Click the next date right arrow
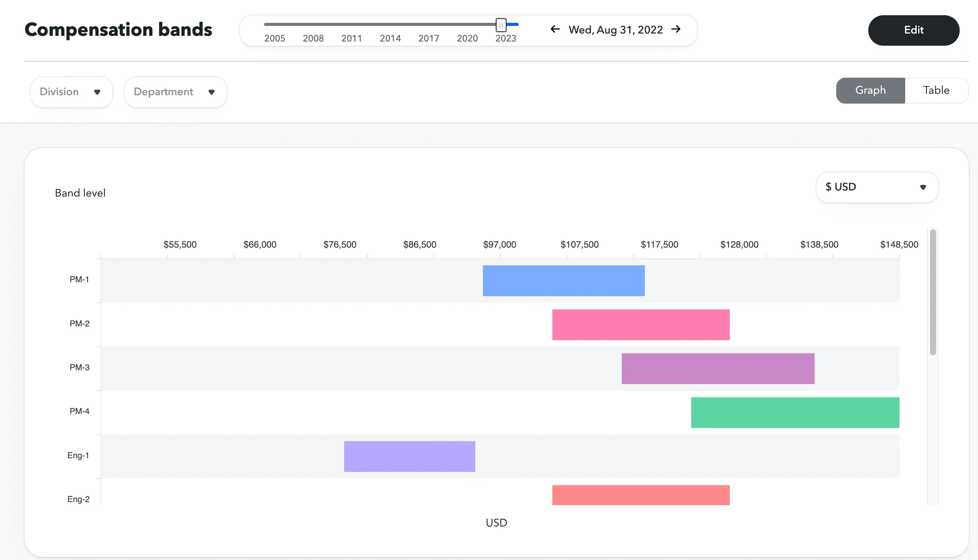978x560 pixels. tap(676, 29)
